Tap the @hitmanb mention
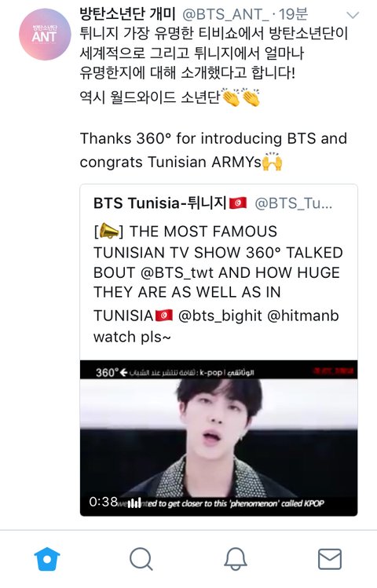Viewport: 377px width, 588px height. point(302,316)
